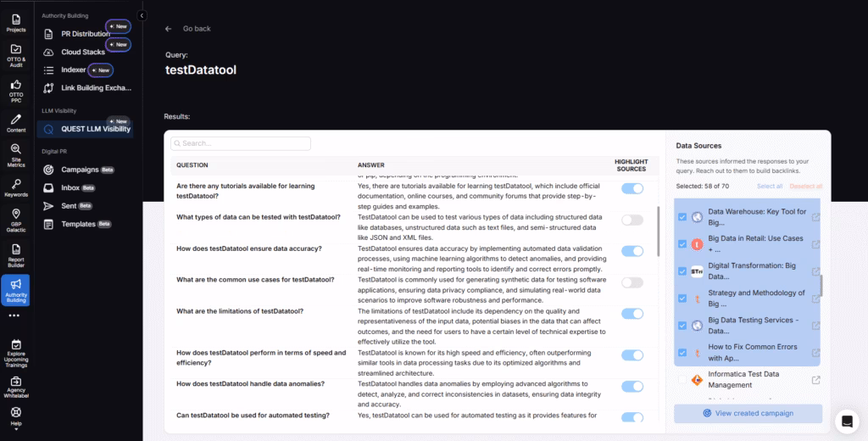
Task: Check Informatica Test Data Management checkbox
Action: click(x=683, y=380)
